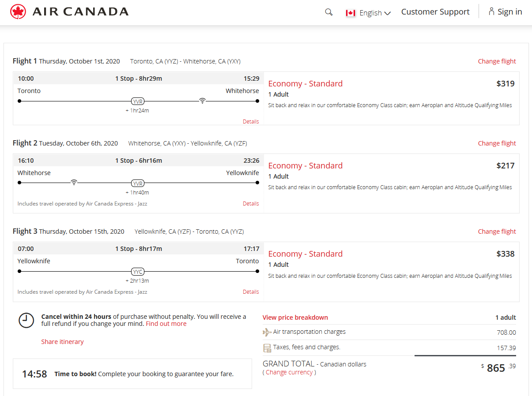Screen dimensions: 532x396
Task: Click the Wi-Fi icon on Flight 1
Action: [x=202, y=101]
